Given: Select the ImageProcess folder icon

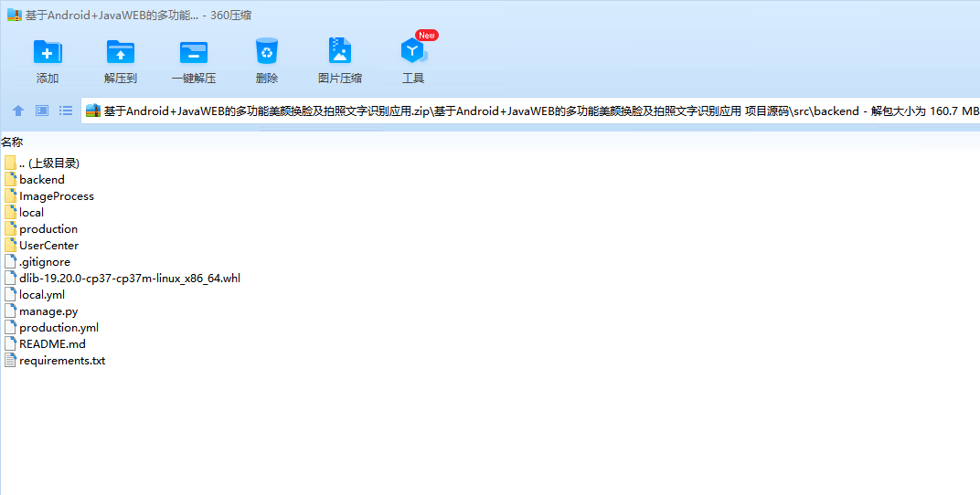Looking at the screenshot, I should (10, 195).
